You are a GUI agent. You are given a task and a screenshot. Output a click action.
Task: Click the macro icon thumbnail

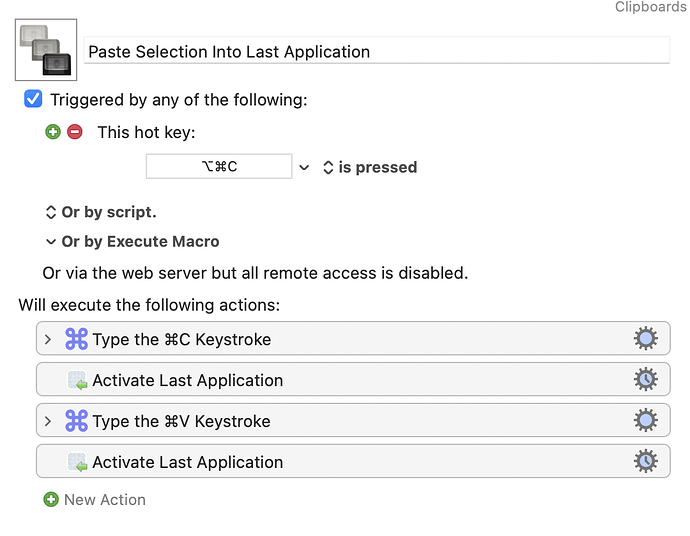[46, 50]
